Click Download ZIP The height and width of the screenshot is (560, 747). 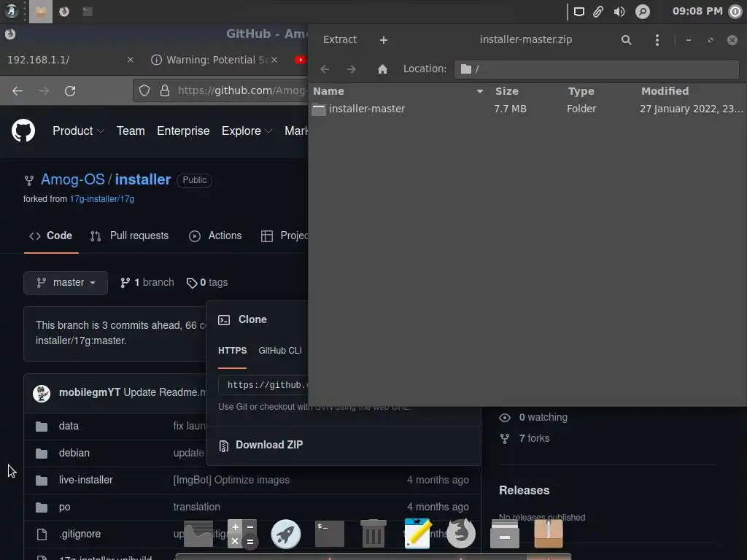261,446
